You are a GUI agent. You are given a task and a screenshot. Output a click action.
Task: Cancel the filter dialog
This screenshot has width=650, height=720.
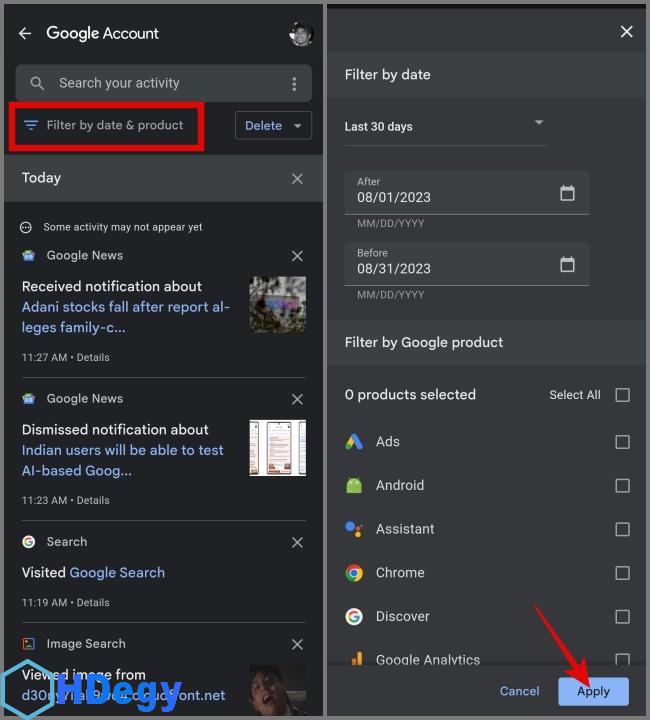tap(519, 691)
